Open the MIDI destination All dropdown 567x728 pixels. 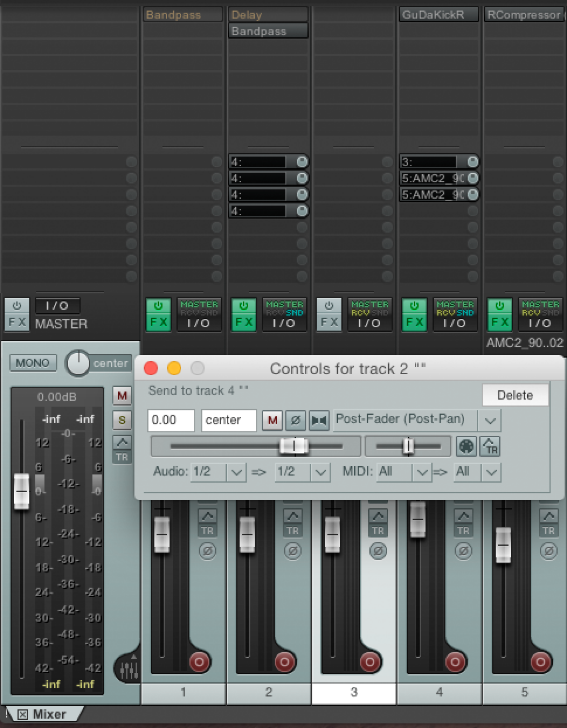point(477,472)
